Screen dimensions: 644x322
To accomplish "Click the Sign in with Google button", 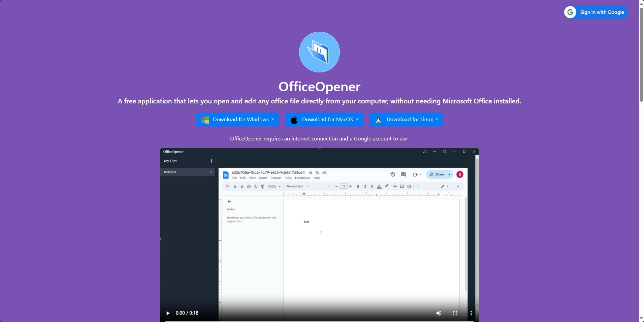I will 596,12.
